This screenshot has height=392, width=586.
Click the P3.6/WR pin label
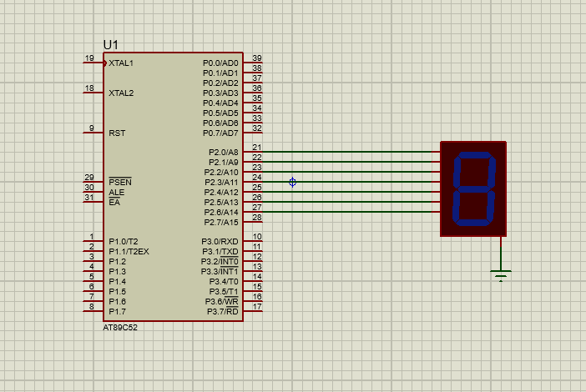pyautogui.click(x=221, y=301)
